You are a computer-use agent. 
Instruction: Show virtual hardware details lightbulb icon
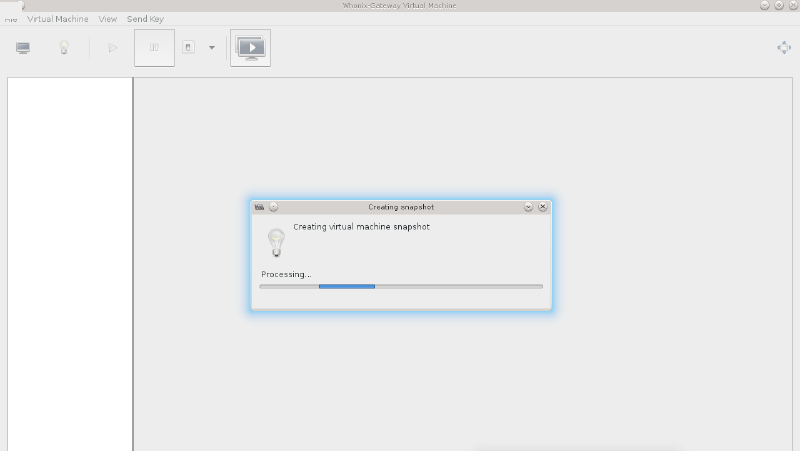tap(64, 48)
